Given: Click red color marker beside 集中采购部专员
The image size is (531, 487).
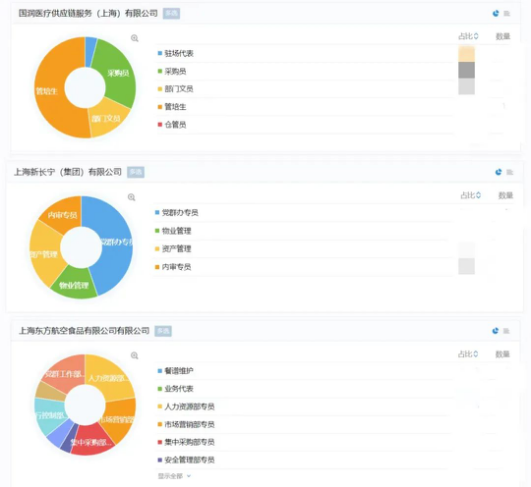Looking at the screenshot, I should tap(160, 442).
